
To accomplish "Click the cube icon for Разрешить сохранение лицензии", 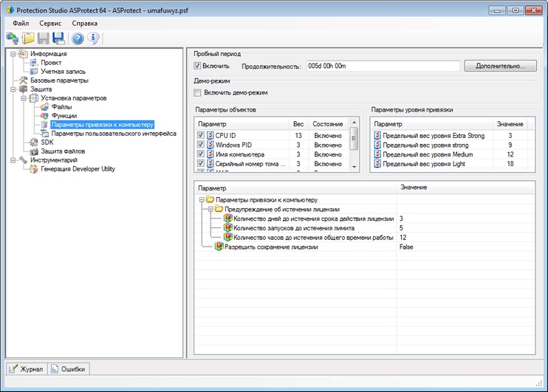I will point(219,247).
